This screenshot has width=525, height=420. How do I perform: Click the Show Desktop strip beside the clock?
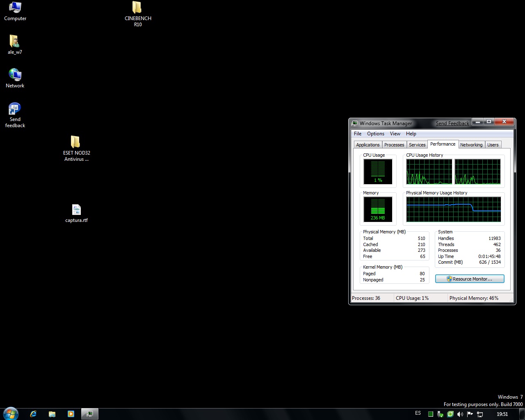522,414
